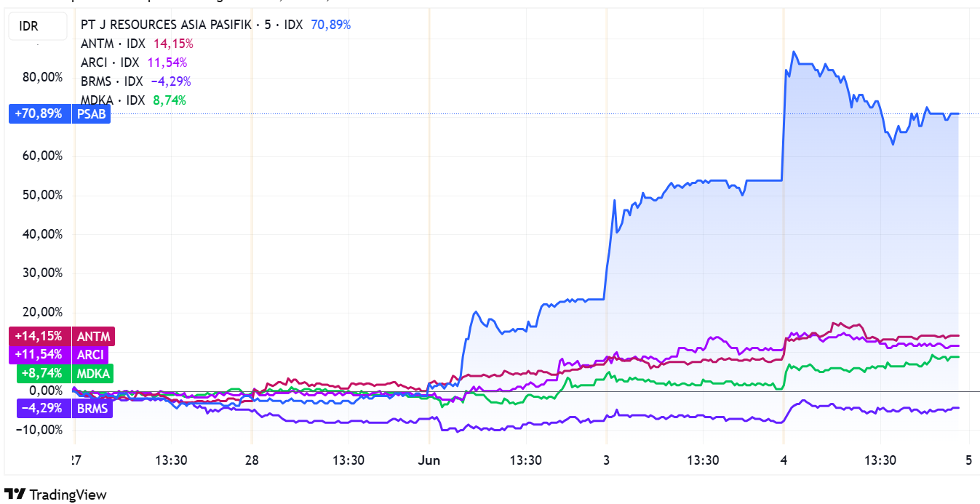980x504 pixels.
Task: Select the ANTM · IDX legend entry
Action: pyautogui.click(x=113, y=44)
